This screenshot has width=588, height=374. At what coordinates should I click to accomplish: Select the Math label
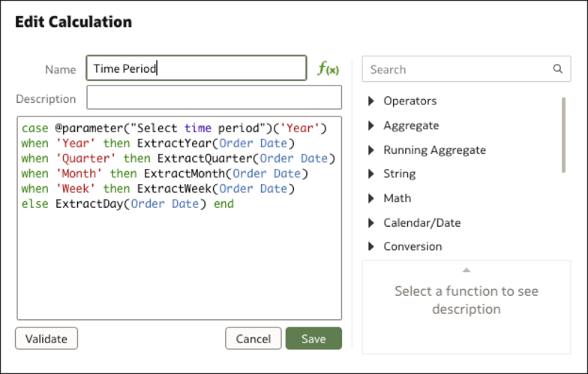pyautogui.click(x=397, y=198)
